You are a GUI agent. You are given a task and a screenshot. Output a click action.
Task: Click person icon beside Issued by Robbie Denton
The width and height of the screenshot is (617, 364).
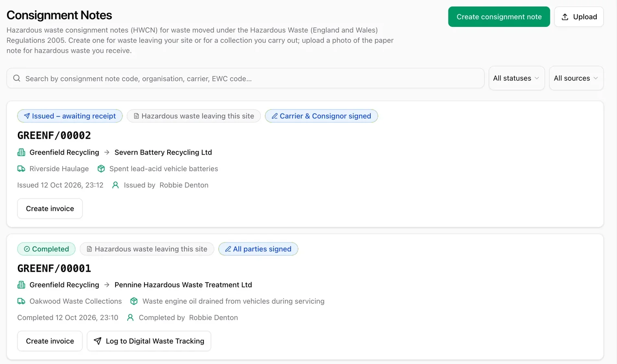[x=116, y=185]
